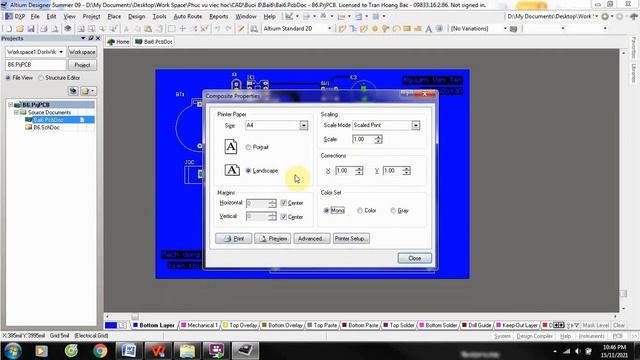Toggle the Vertical margin Center checkbox

coord(284,217)
